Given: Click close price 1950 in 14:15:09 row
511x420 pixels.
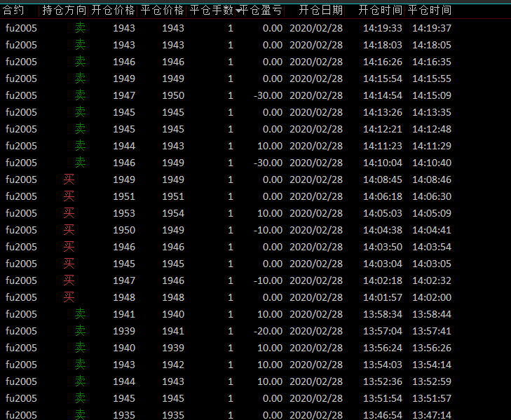Looking at the screenshot, I should point(173,95).
